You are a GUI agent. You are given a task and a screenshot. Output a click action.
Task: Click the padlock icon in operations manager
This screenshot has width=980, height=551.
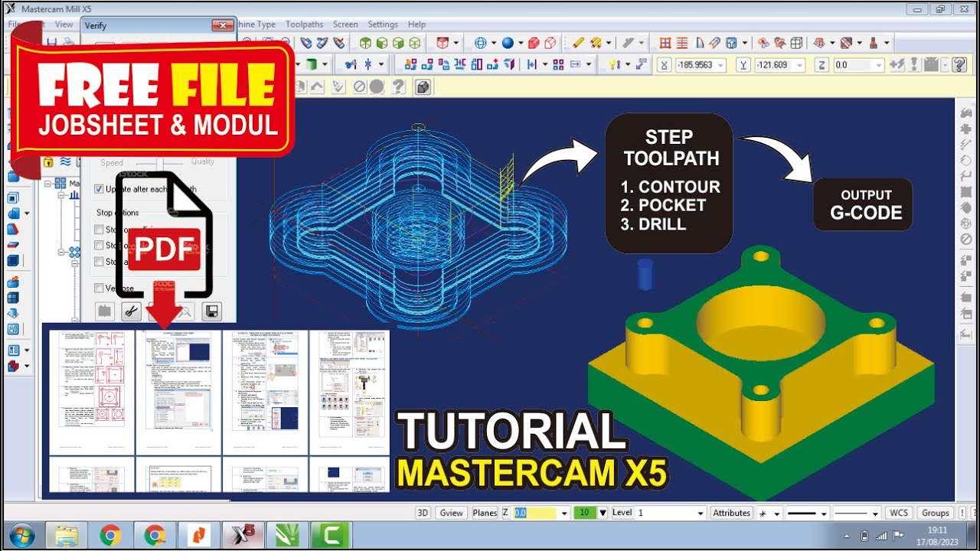click(x=48, y=161)
